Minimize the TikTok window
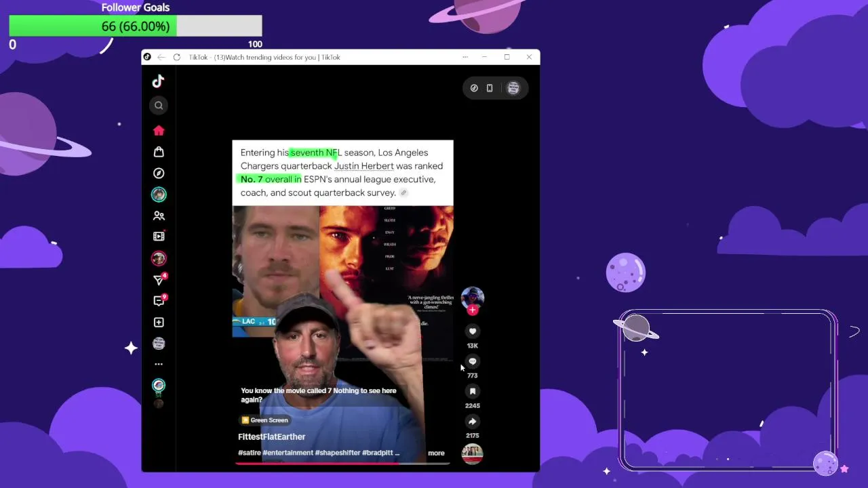This screenshot has height=488, width=868. [x=484, y=57]
